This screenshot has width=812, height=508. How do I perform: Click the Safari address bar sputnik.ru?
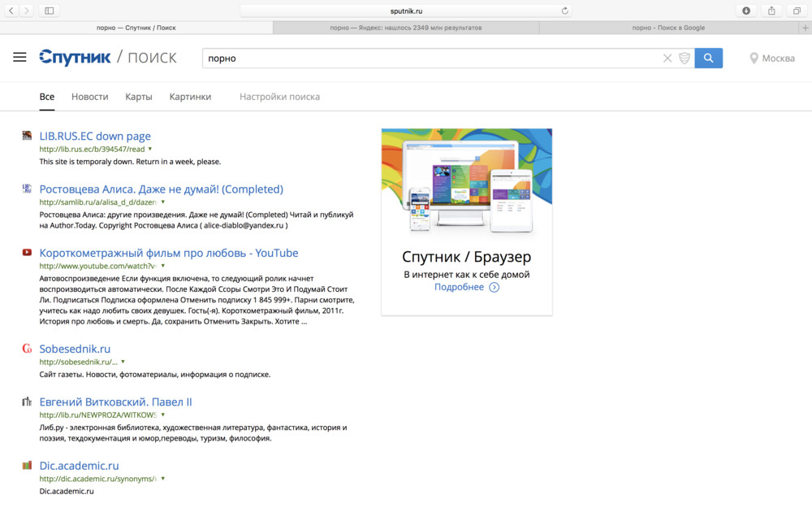click(x=406, y=11)
